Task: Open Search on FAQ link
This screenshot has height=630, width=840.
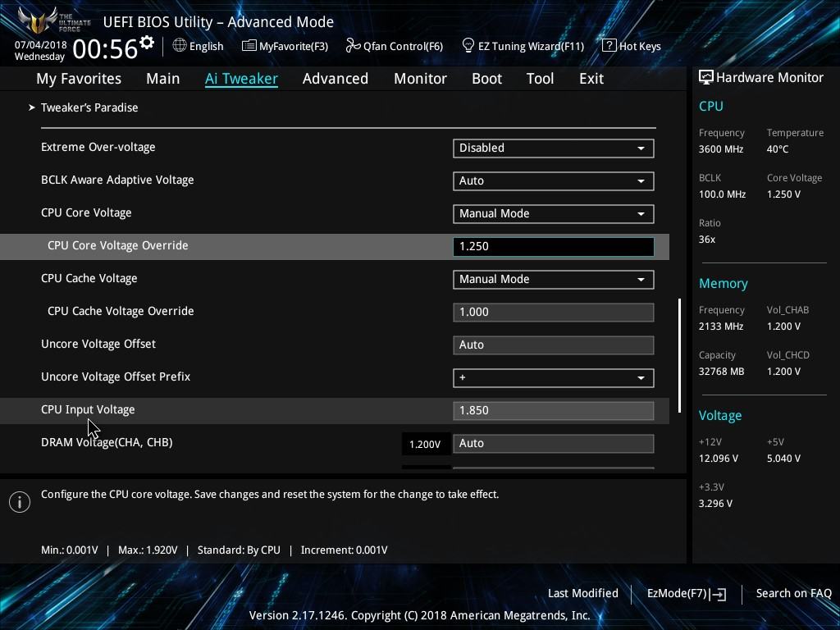Action: click(794, 594)
